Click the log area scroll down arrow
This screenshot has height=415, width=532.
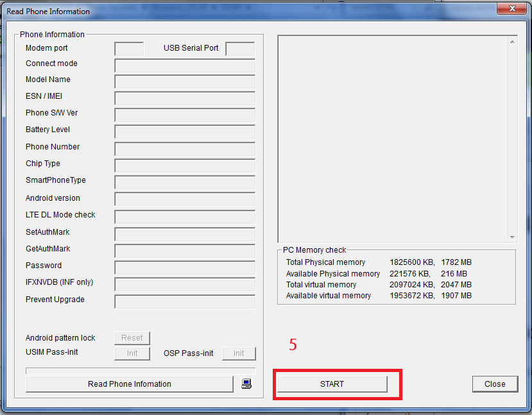(x=512, y=237)
